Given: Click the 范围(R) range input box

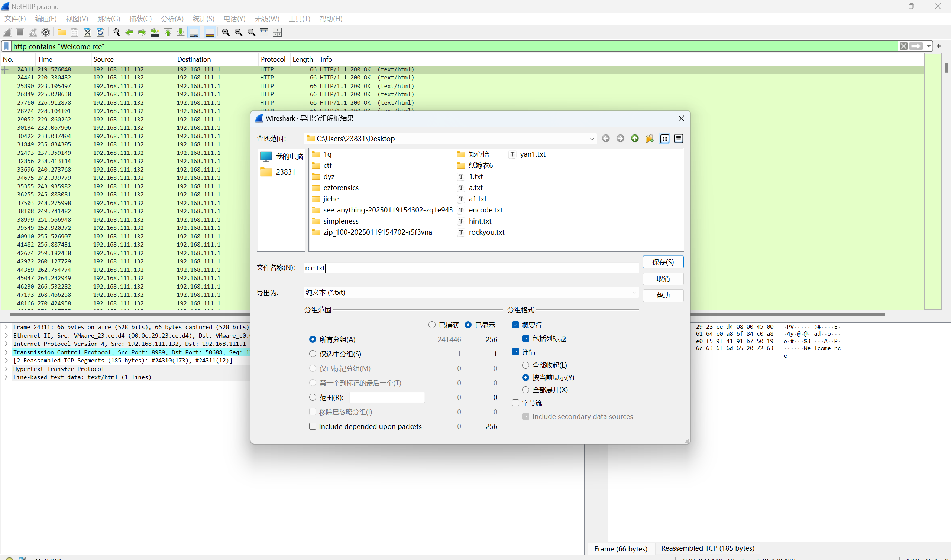Looking at the screenshot, I should [387, 397].
